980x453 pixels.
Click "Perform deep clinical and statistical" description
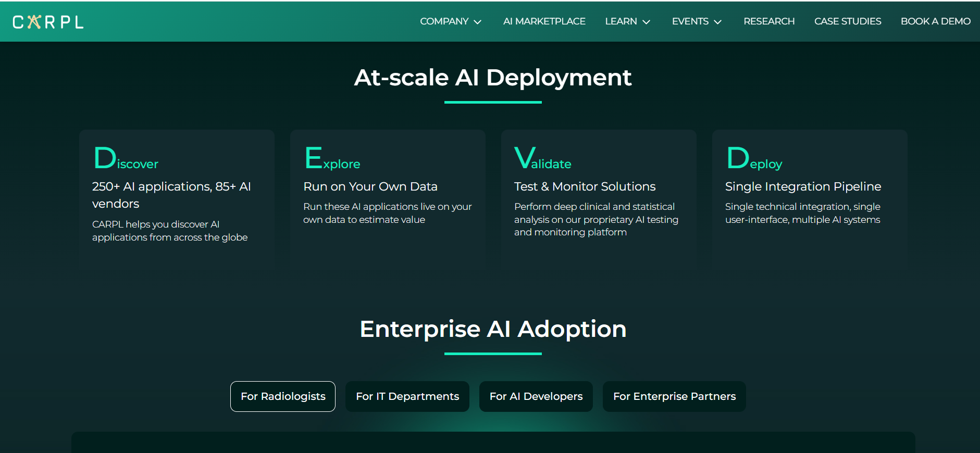point(597,219)
